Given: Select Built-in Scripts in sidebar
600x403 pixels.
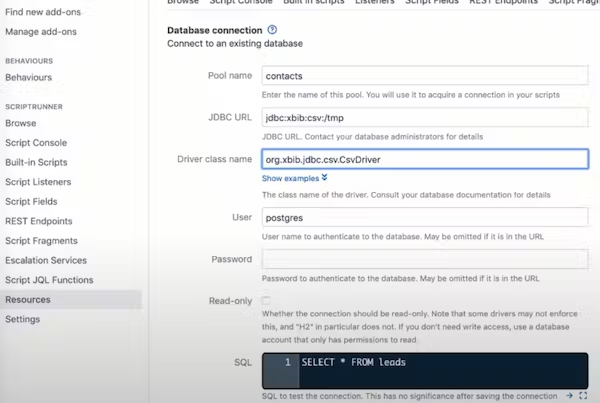Looking at the screenshot, I should pos(36,162).
